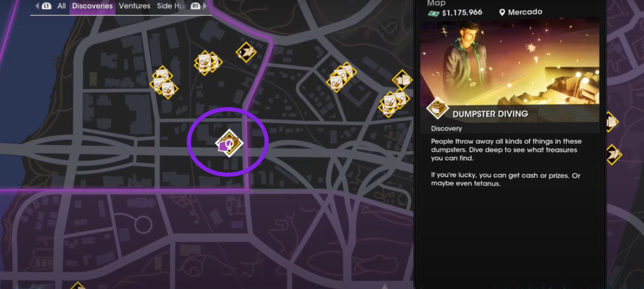This screenshot has height=289, width=644.
Task: Click the Dumpster Diving banner artwork
Action: click(509, 70)
